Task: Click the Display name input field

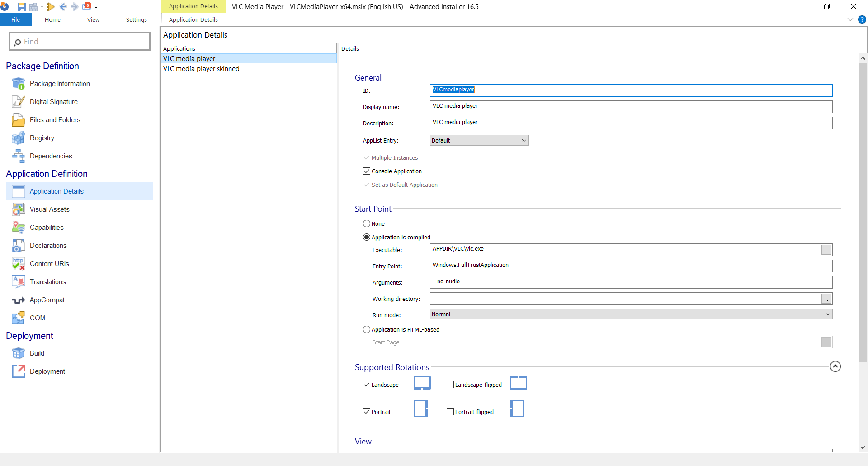Action: point(631,107)
